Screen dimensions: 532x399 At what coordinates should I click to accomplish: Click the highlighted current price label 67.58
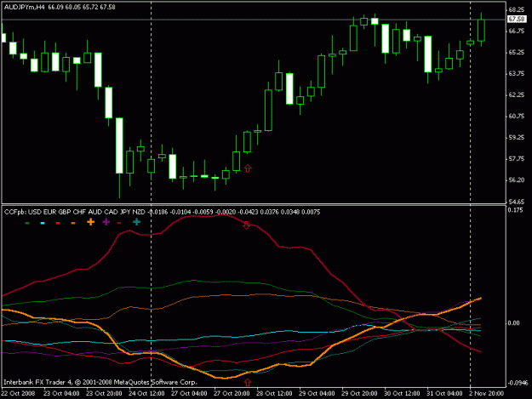(x=517, y=20)
